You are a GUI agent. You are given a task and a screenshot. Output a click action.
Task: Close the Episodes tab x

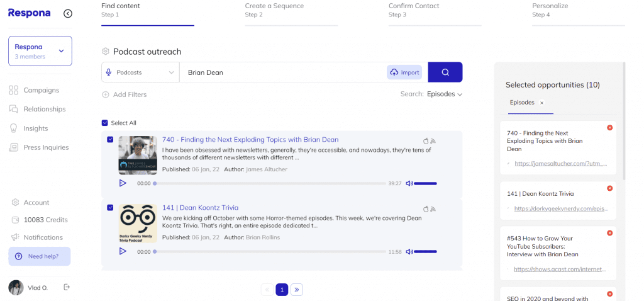click(541, 103)
